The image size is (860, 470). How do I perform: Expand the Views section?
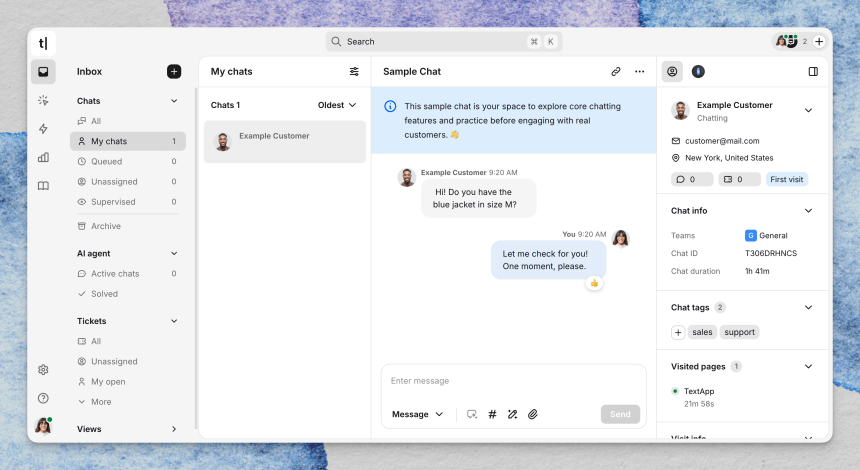click(174, 429)
